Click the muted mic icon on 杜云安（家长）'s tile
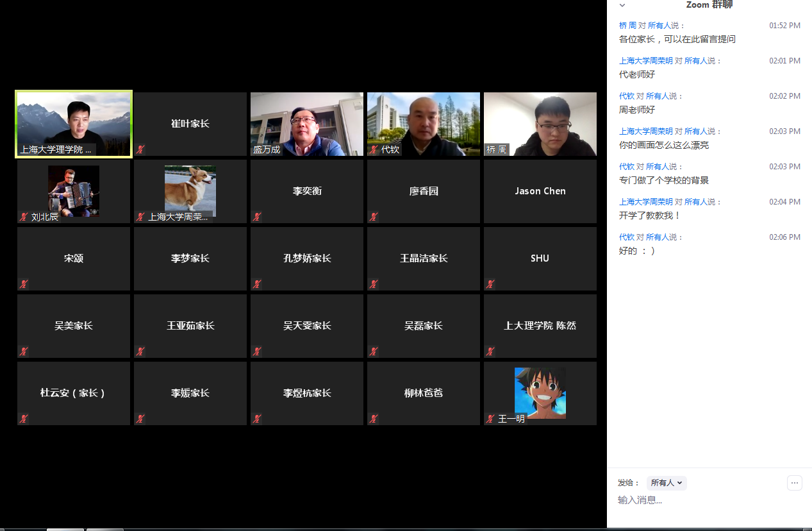 tap(24, 419)
